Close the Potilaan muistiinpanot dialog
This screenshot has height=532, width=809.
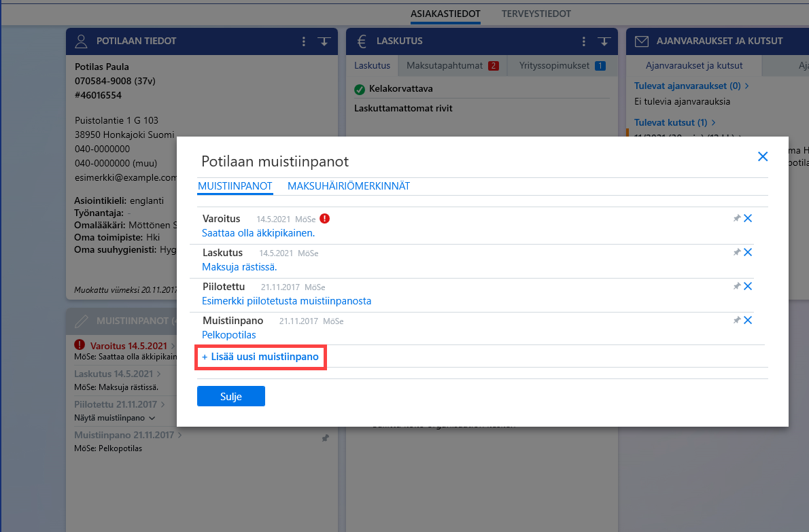point(763,157)
